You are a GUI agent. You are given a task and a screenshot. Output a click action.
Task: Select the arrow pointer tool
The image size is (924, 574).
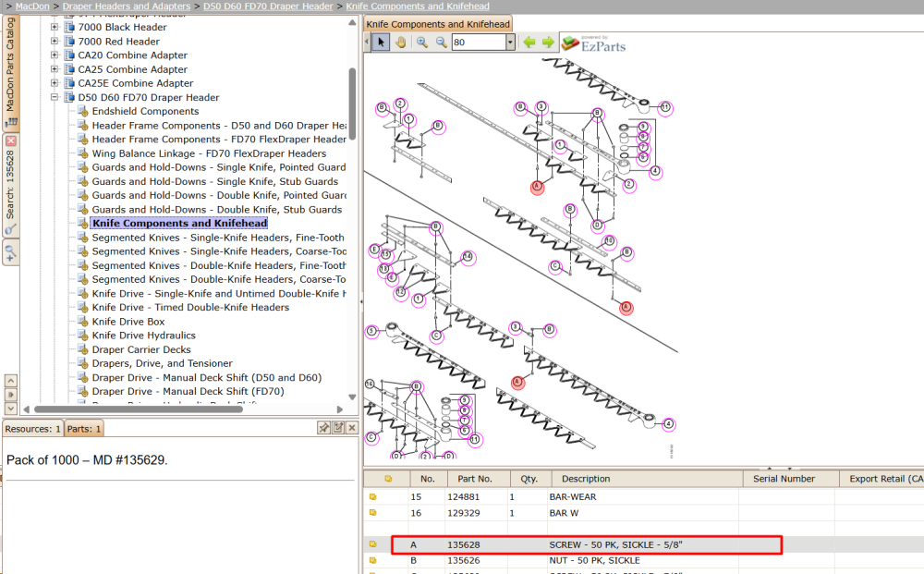[x=381, y=42]
